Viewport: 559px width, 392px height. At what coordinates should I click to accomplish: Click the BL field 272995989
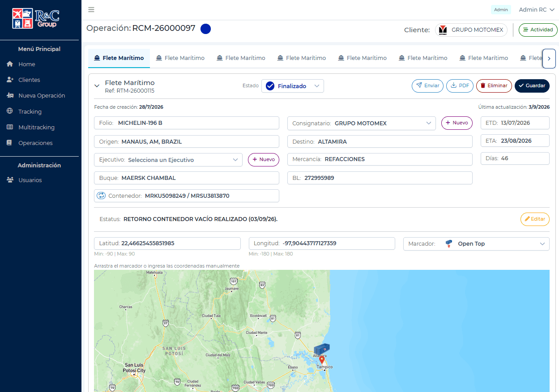(380, 178)
